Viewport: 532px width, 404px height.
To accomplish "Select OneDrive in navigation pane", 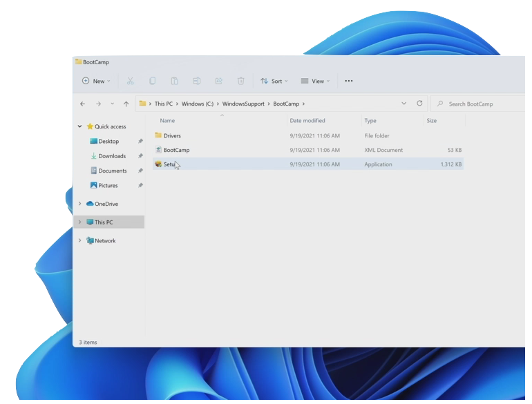I will tap(106, 204).
